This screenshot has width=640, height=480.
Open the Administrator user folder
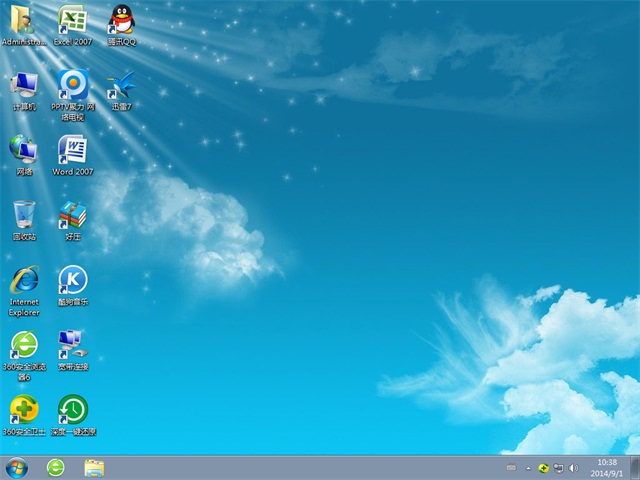(23, 21)
